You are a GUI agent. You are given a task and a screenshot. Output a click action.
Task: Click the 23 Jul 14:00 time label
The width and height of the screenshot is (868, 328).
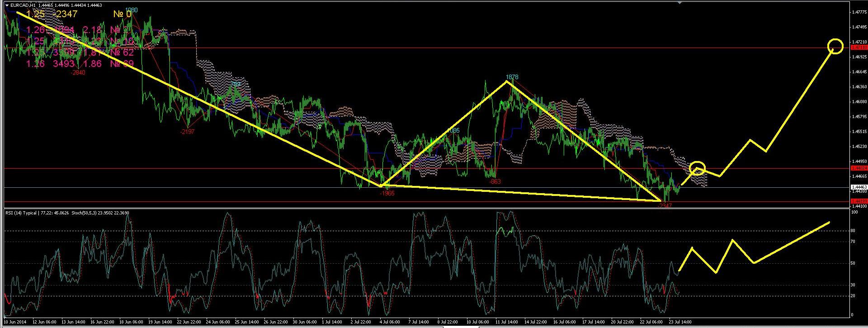coord(680,322)
